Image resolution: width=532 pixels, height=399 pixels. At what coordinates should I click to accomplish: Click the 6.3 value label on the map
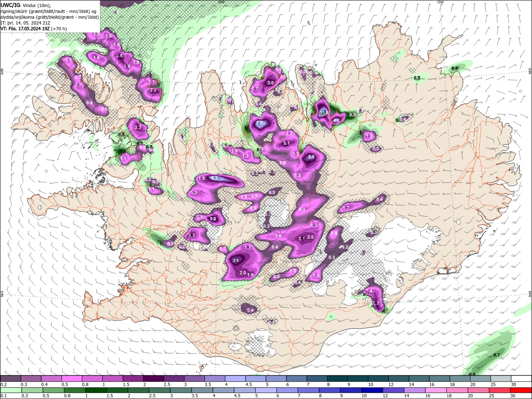215,178
